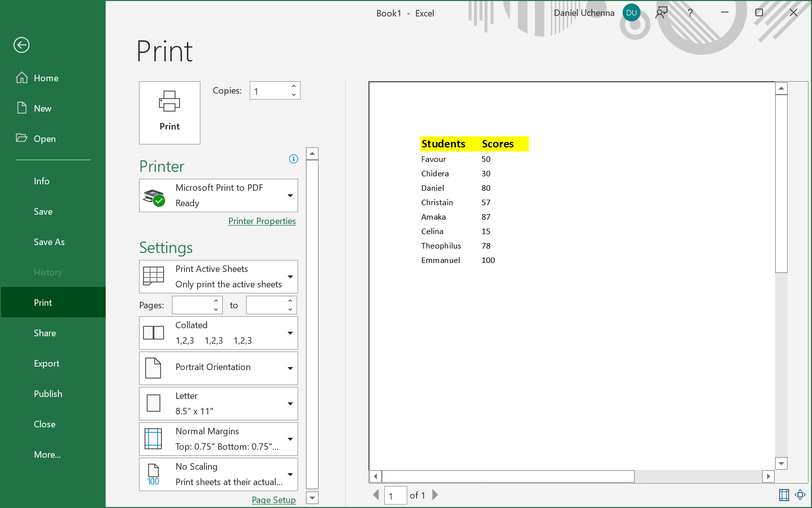Go to the previous preview page arrow

coord(376,495)
